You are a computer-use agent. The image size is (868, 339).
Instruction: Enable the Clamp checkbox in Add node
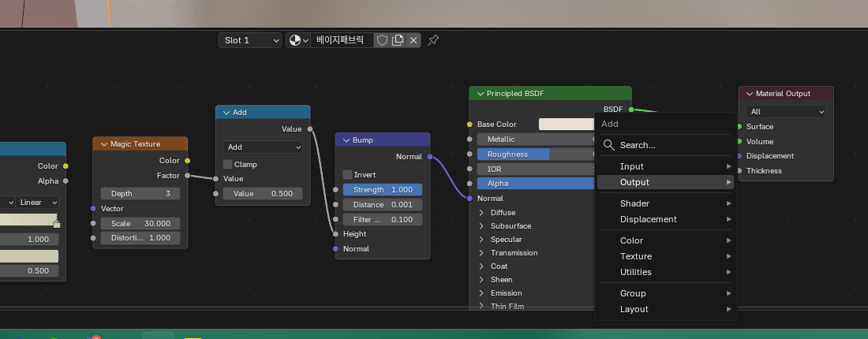coord(227,165)
